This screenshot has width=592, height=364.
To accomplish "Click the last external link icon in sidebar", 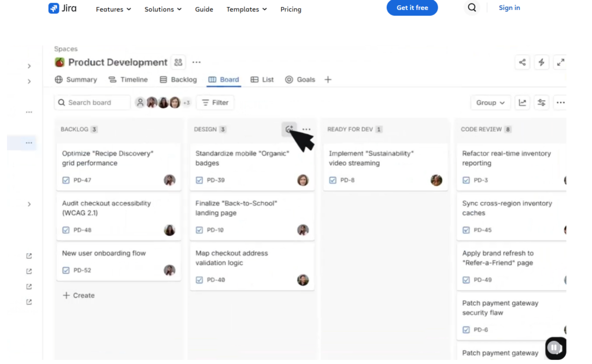I will coord(29,302).
